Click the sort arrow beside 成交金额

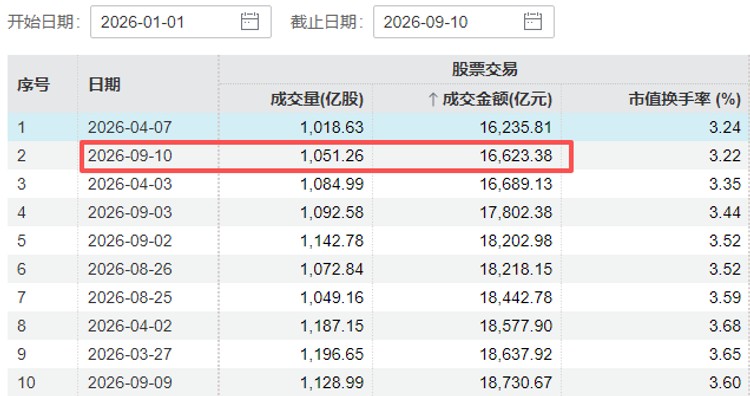coord(433,99)
